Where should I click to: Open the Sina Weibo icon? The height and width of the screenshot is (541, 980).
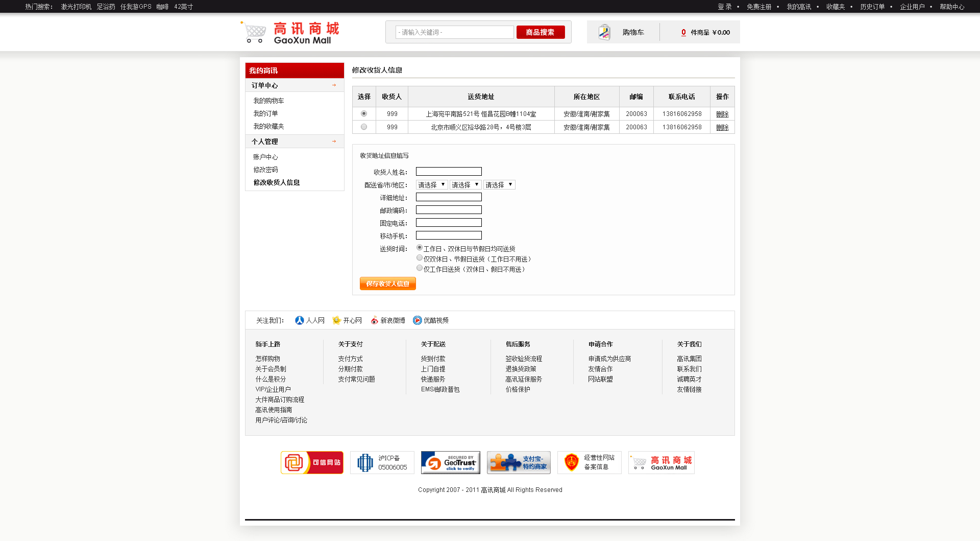(374, 320)
